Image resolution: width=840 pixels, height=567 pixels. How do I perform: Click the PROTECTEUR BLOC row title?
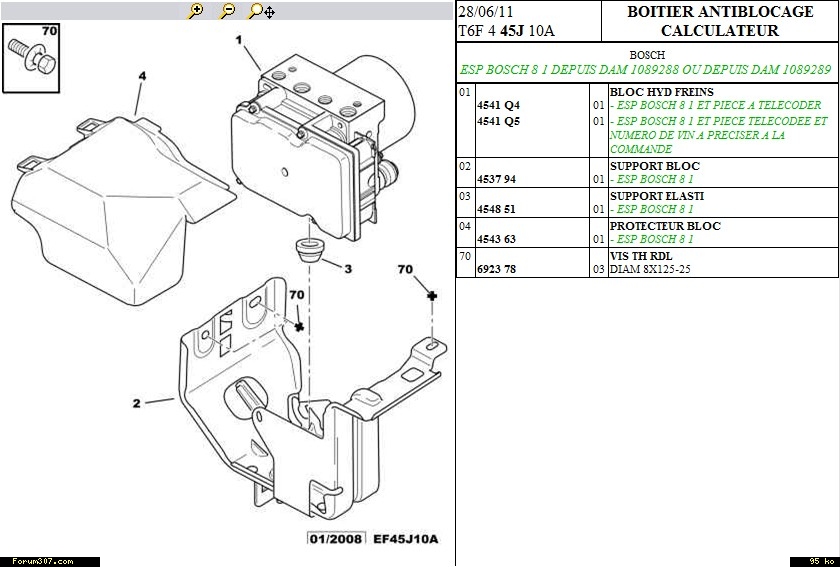[664, 226]
